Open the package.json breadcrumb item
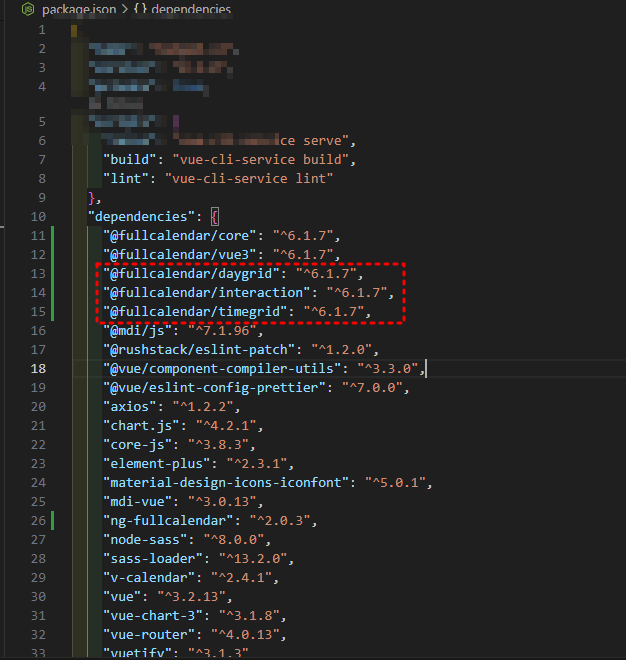This screenshot has height=660, width=626. (79, 9)
